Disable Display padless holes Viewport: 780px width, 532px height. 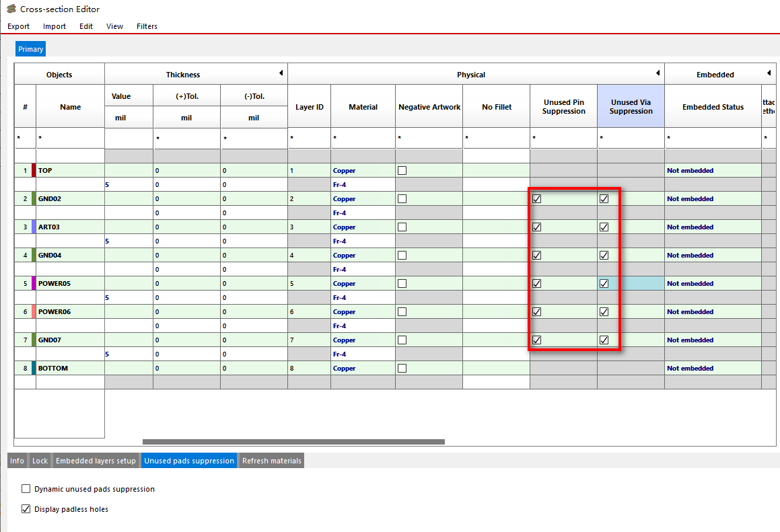click(26, 508)
